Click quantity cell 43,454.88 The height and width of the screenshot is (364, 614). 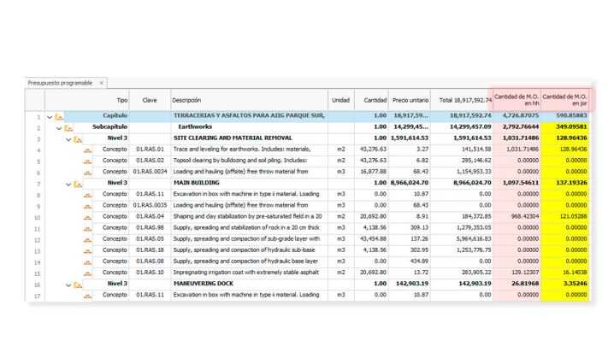[x=372, y=238]
